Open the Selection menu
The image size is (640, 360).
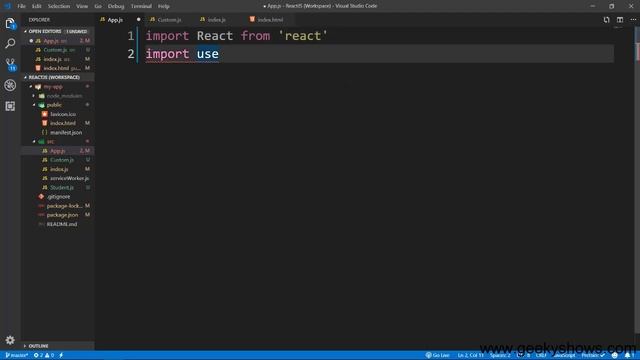[59, 6]
